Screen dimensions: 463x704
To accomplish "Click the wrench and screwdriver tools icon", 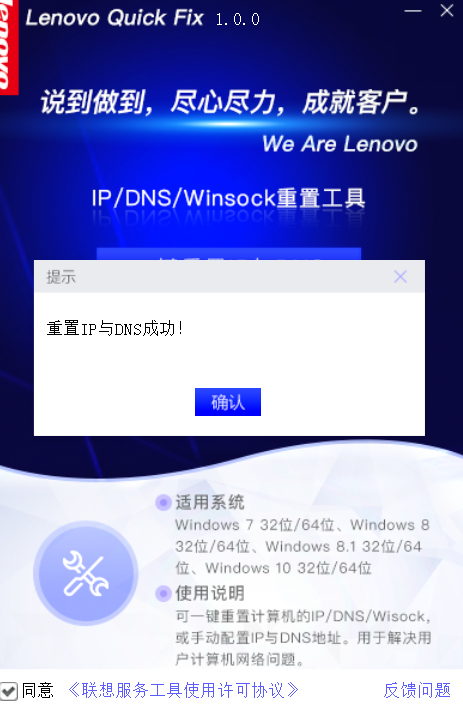I will coord(85,573).
